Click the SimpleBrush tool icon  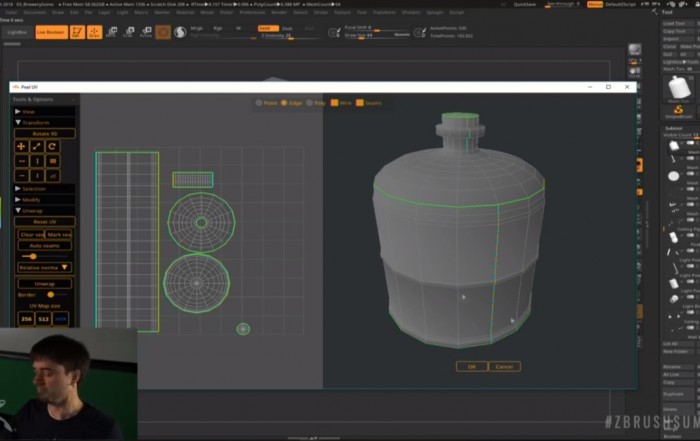point(679,110)
